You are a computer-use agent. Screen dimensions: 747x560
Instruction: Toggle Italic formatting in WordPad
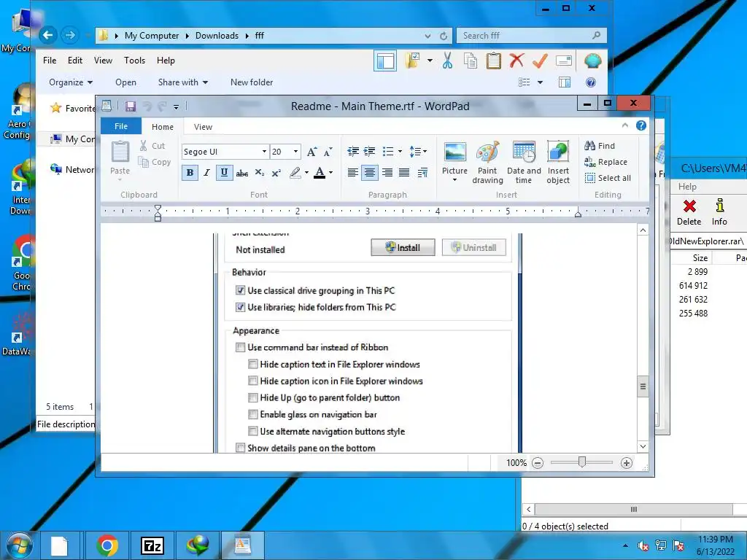point(206,172)
